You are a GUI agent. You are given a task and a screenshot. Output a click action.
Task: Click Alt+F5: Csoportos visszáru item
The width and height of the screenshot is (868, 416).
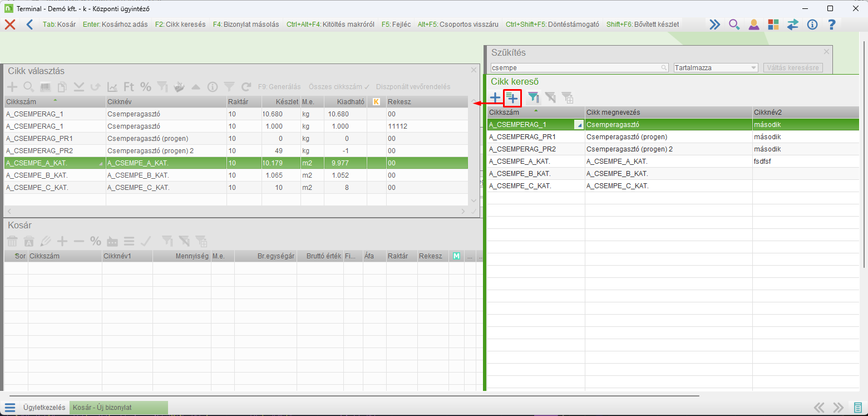(x=458, y=25)
